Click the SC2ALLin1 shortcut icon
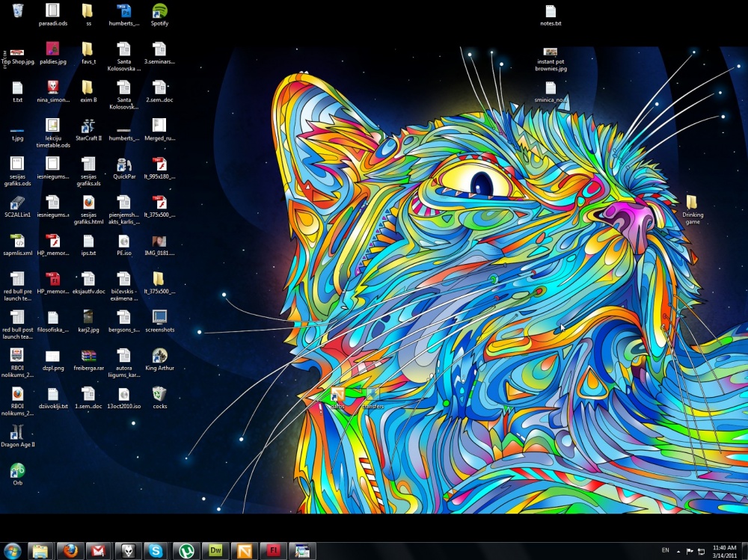 [17, 203]
